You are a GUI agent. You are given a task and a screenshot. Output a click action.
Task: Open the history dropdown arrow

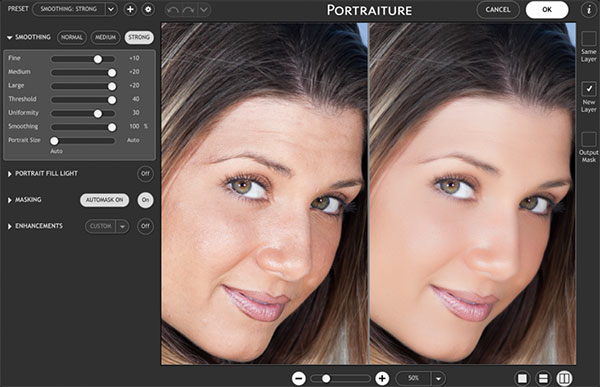coord(204,10)
